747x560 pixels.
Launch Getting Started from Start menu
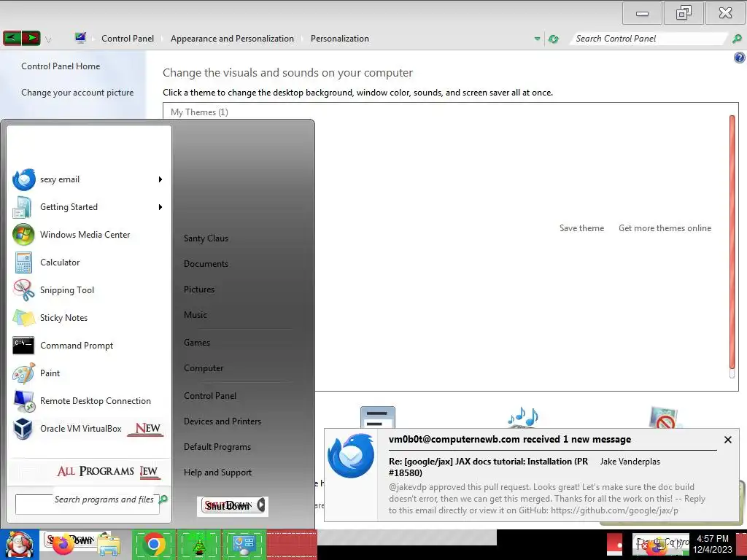pyautogui.click(x=88, y=207)
